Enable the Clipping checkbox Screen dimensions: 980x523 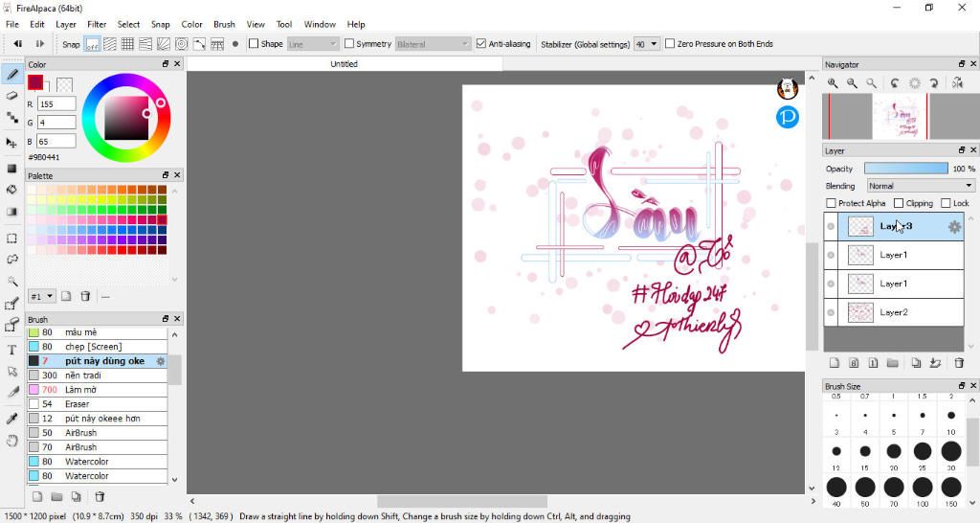pos(898,203)
